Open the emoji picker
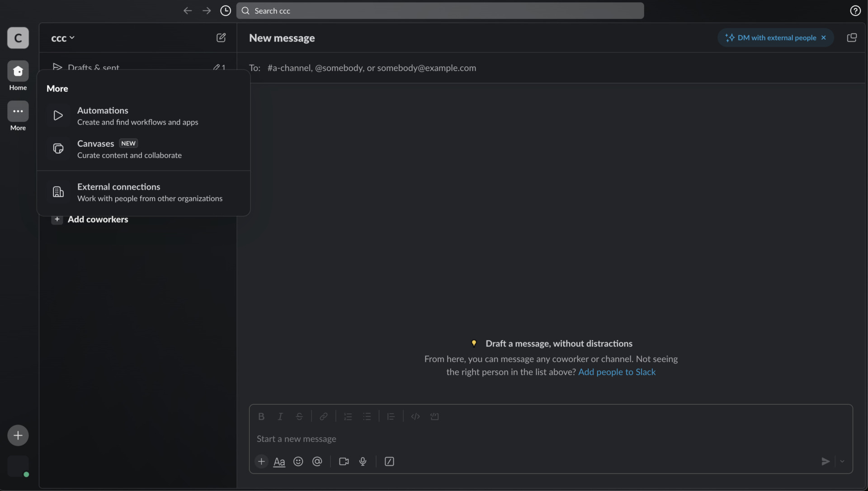 (x=298, y=461)
